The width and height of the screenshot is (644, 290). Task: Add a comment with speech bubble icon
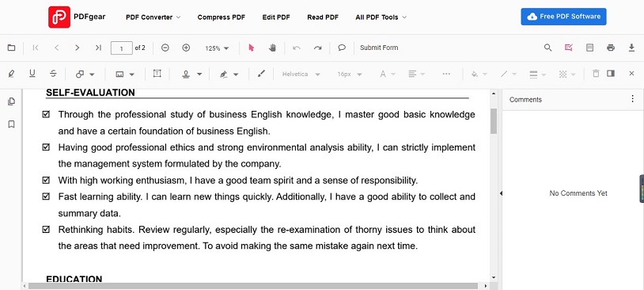(x=342, y=48)
